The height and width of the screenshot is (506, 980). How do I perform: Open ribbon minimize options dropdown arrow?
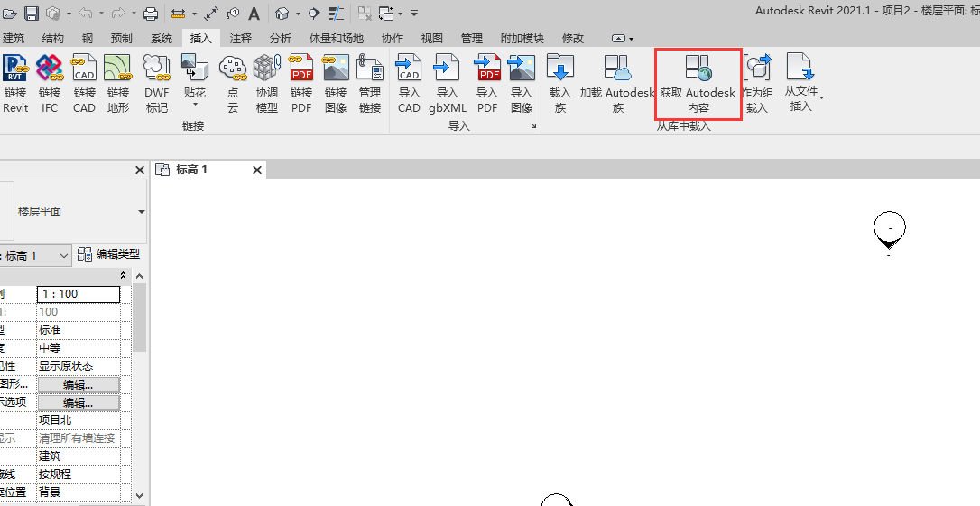632,39
